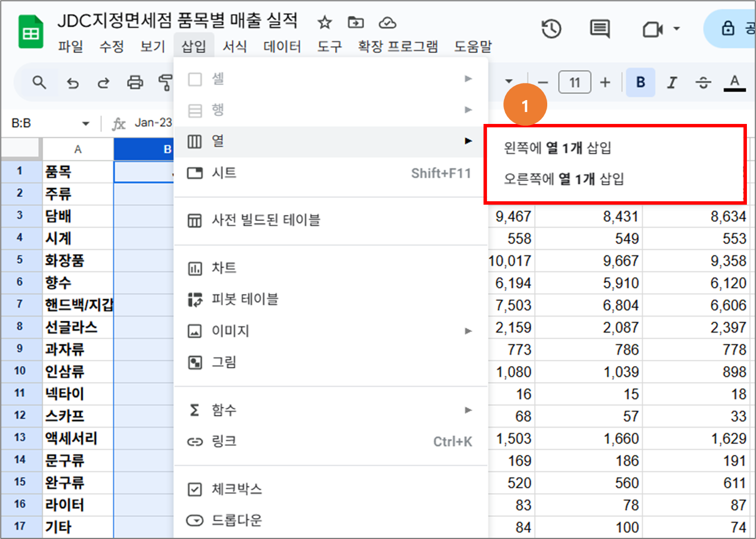This screenshot has height=539, width=756.
Task: Click cell with value 10,017
Action: (x=511, y=261)
